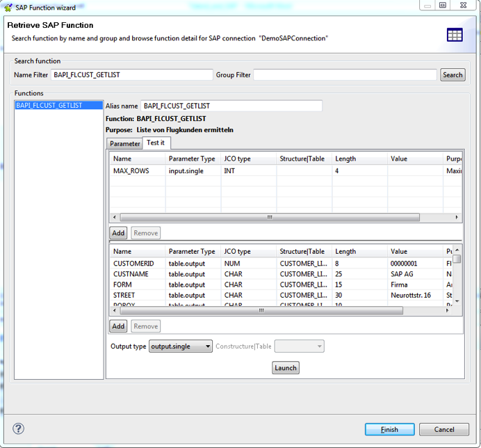Click the input table scroll left arrow
The height and width of the screenshot is (448, 481).
(x=115, y=218)
